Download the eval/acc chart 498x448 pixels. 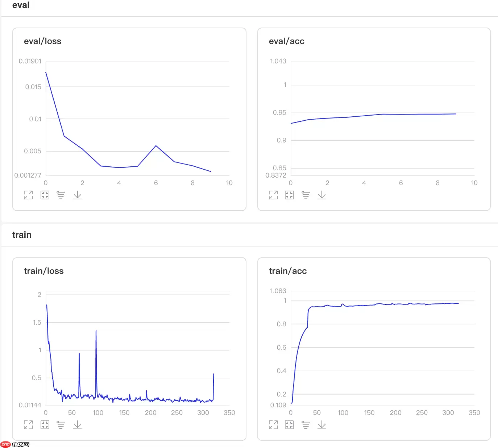pos(322,195)
